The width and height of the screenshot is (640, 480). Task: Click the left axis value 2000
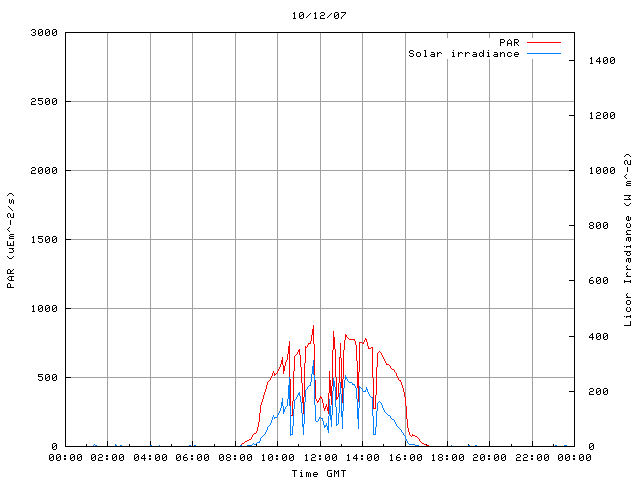pyautogui.click(x=44, y=171)
